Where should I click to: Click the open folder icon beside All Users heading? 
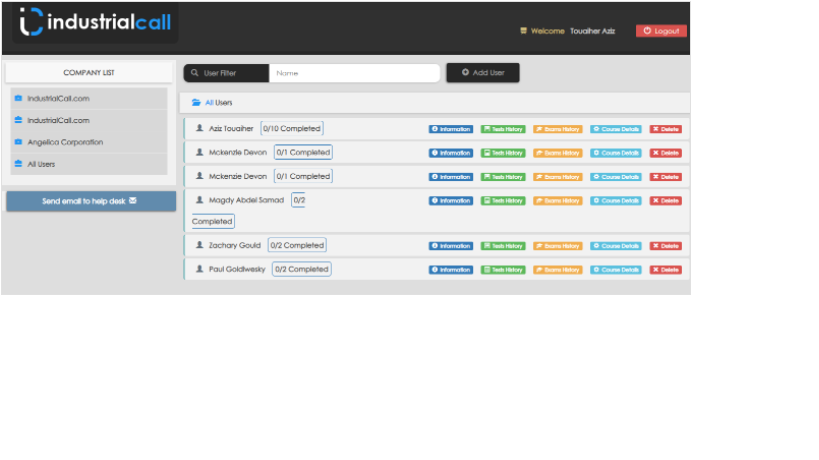tap(196, 102)
